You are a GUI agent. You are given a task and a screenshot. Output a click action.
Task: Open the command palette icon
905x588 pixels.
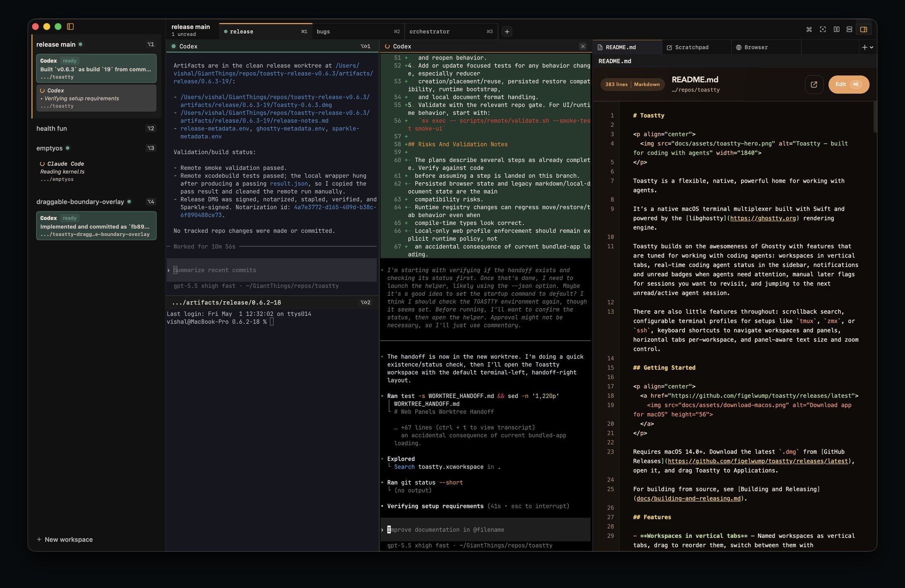tap(809, 30)
